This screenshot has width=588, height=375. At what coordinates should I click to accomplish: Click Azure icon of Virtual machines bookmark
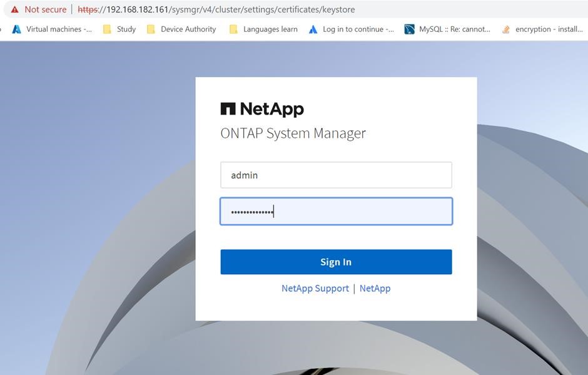click(x=16, y=29)
